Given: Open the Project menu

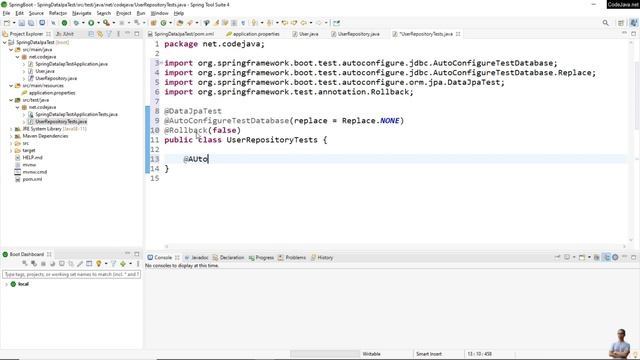Looking at the screenshot, I should pyautogui.click(x=124, y=13).
